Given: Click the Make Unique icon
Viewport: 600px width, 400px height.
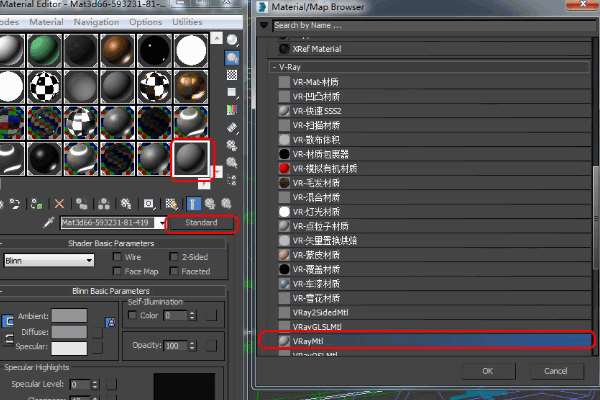Looking at the screenshot, I should 104,204.
